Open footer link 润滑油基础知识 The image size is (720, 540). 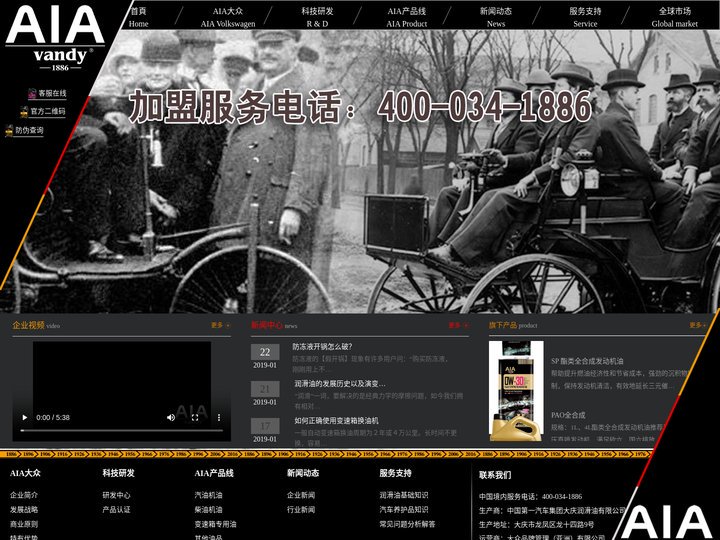(x=404, y=495)
